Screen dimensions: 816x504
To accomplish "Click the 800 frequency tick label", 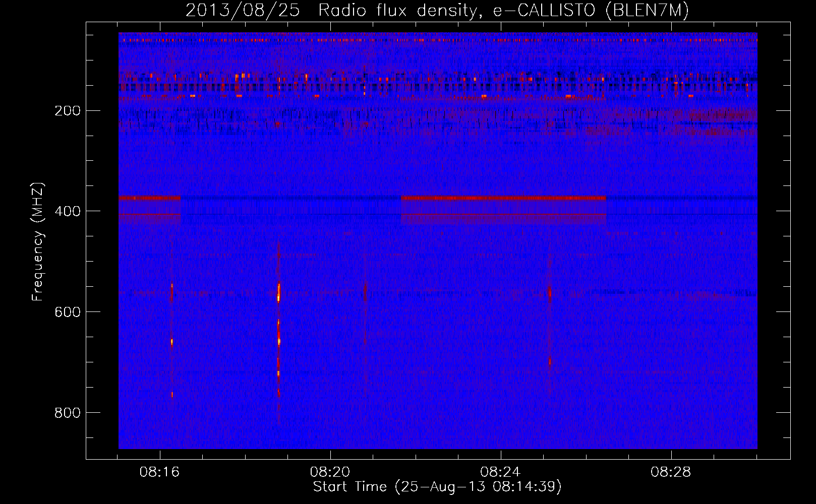I will coord(68,413).
